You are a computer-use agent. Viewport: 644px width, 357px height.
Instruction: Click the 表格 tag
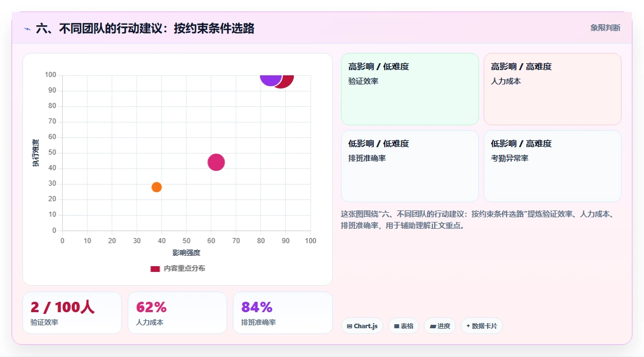[404, 326]
